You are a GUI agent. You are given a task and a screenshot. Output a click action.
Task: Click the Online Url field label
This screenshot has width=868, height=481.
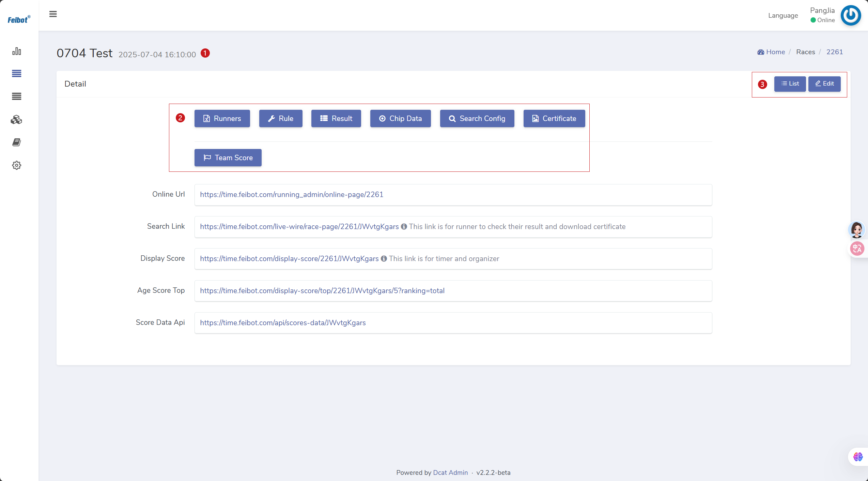pyautogui.click(x=169, y=194)
